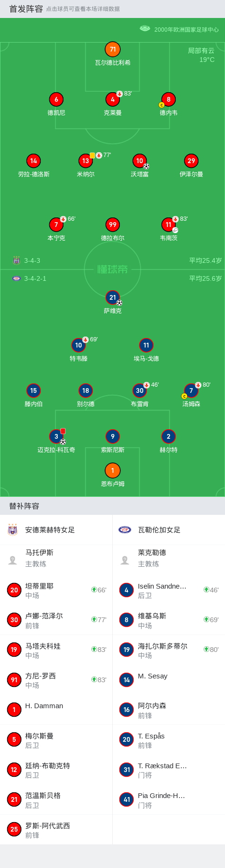Open goalkeeper number 71 player badge

pyautogui.click(x=113, y=49)
